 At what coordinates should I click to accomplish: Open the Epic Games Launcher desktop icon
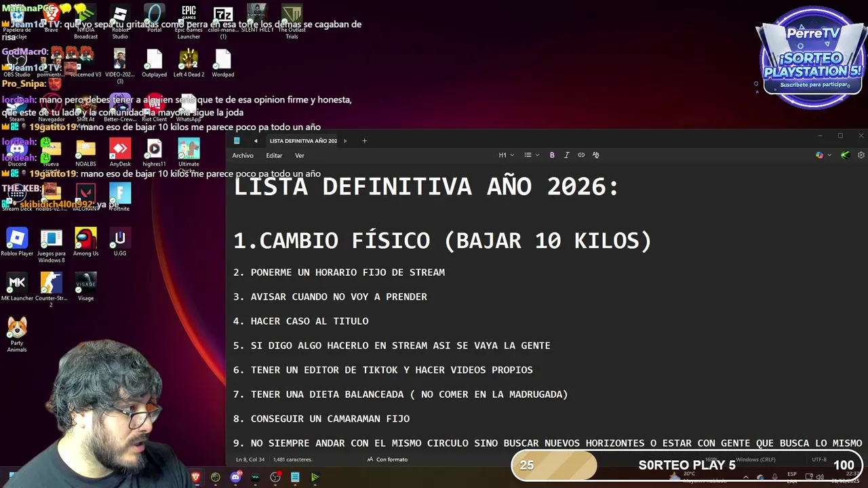click(189, 20)
